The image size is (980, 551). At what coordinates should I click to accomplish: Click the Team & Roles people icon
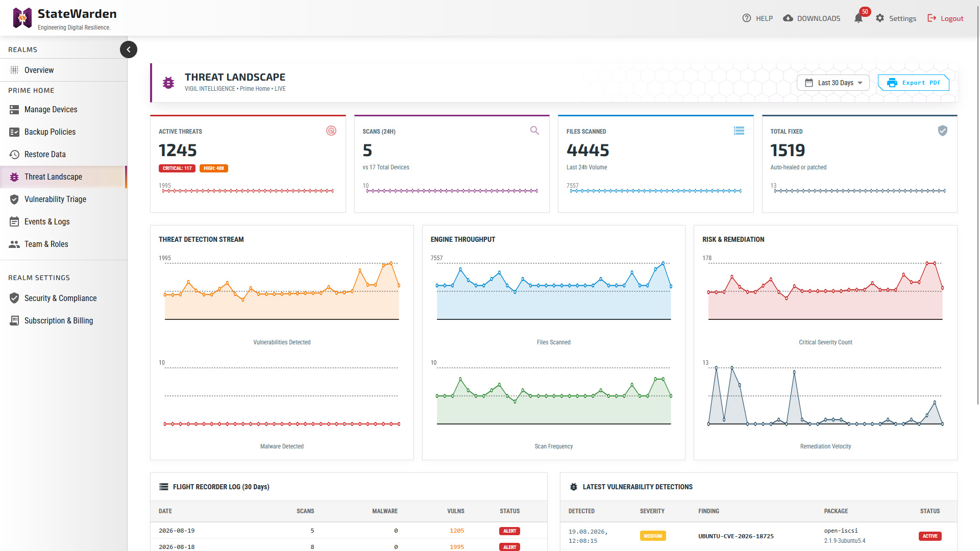pyautogui.click(x=14, y=244)
